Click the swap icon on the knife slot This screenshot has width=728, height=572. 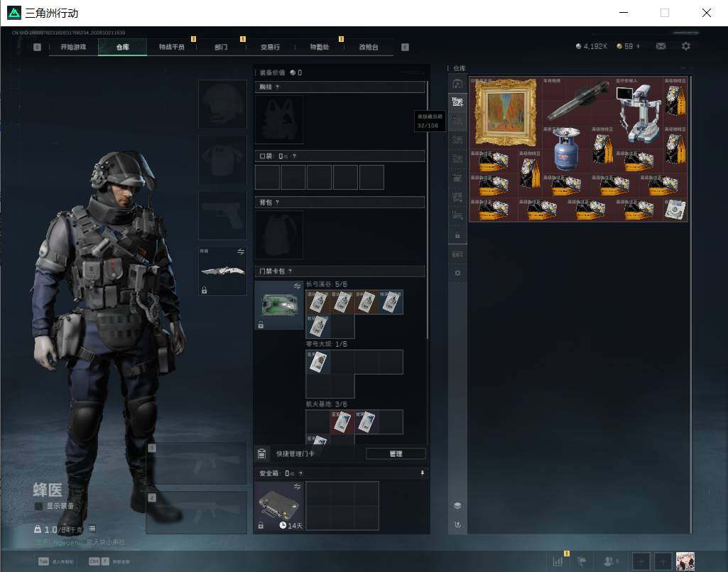click(241, 252)
